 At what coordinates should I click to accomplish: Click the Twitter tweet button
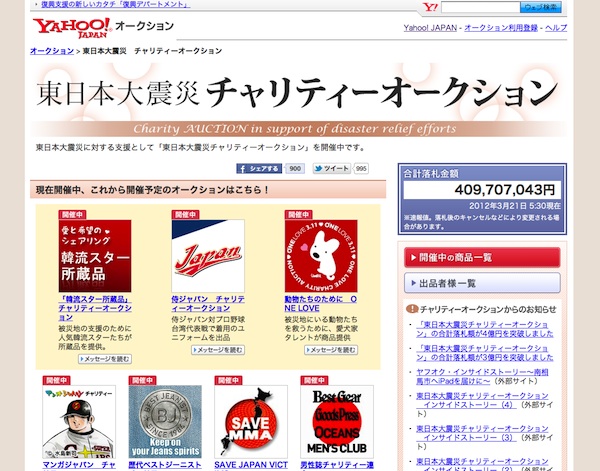point(331,169)
